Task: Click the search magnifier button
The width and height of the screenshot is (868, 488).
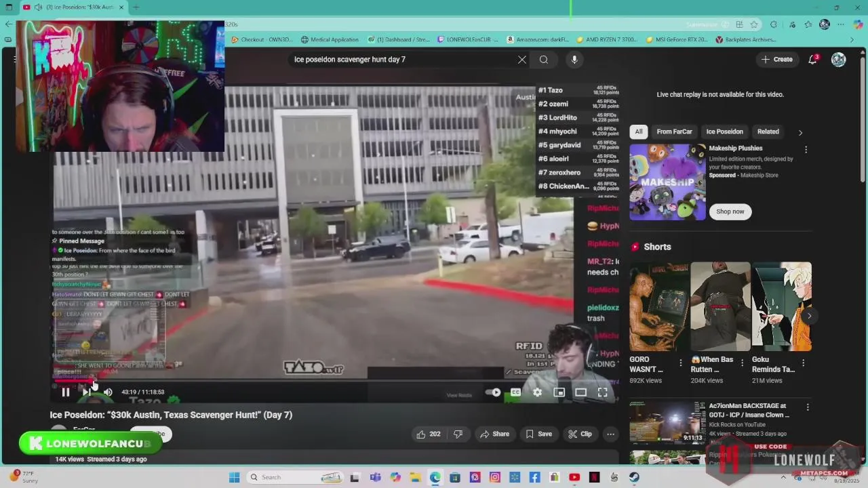Action: pyautogui.click(x=544, y=60)
